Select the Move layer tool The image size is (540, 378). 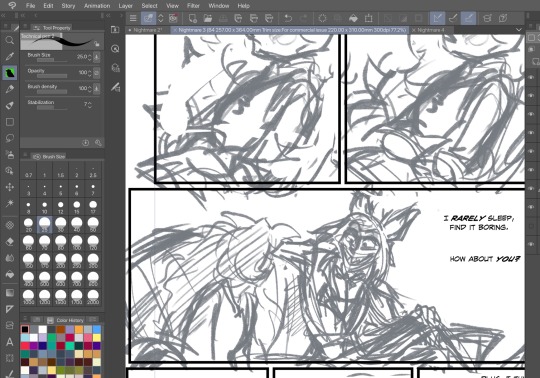point(10,187)
